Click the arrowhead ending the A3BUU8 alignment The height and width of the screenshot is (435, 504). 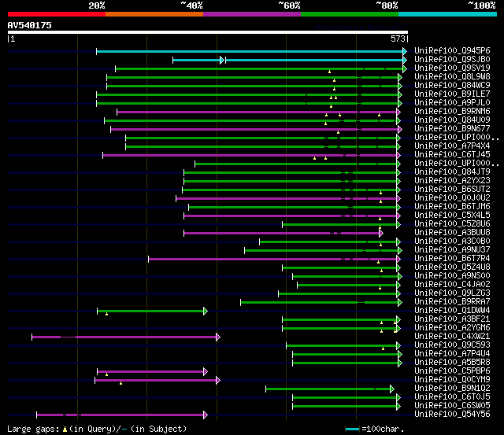(x=381, y=233)
